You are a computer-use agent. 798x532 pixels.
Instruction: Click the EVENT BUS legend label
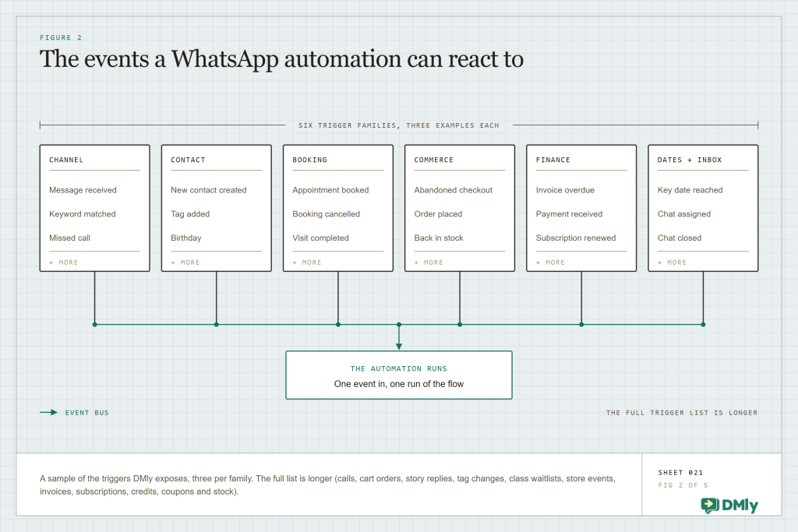coord(87,413)
